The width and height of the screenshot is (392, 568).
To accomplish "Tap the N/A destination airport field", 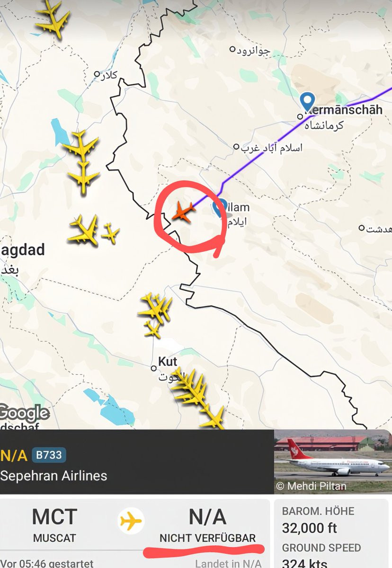I will pos(207,524).
